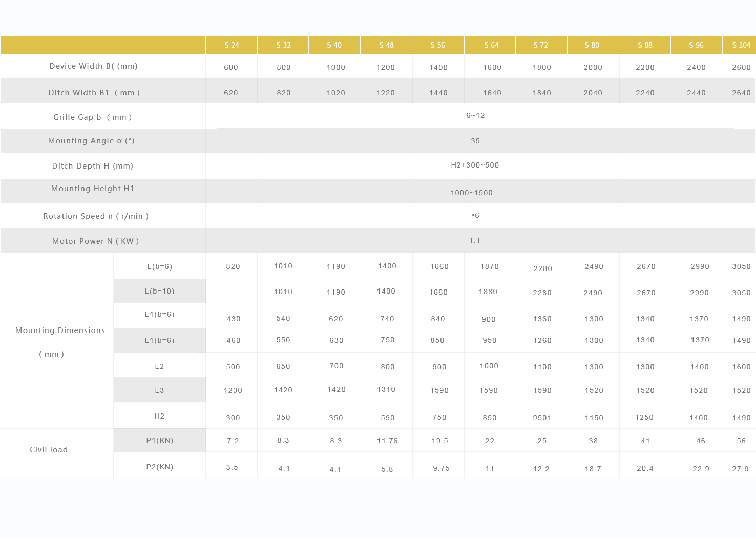Select the S-56 column header
Image resolution: width=756 pixels, height=538 pixels.
[x=437, y=45]
